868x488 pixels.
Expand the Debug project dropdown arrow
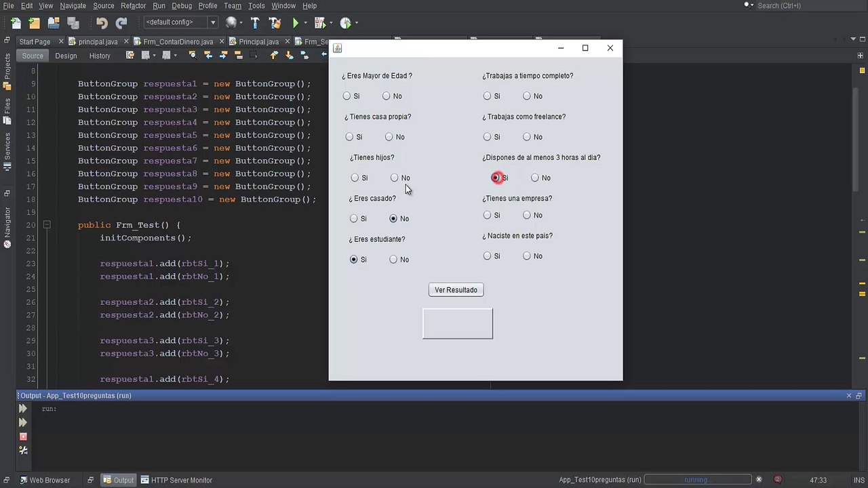tap(331, 23)
